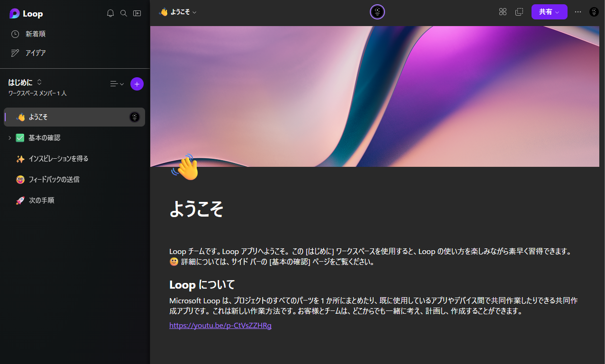Open the はじめに workspace switcher
Viewport: 605px width, 364px height.
coord(26,82)
